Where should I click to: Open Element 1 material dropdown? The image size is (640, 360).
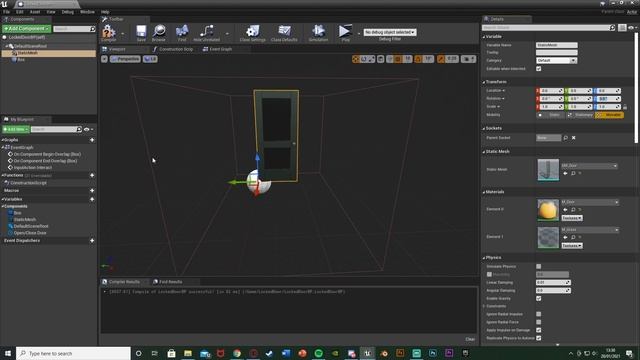tap(590, 230)
